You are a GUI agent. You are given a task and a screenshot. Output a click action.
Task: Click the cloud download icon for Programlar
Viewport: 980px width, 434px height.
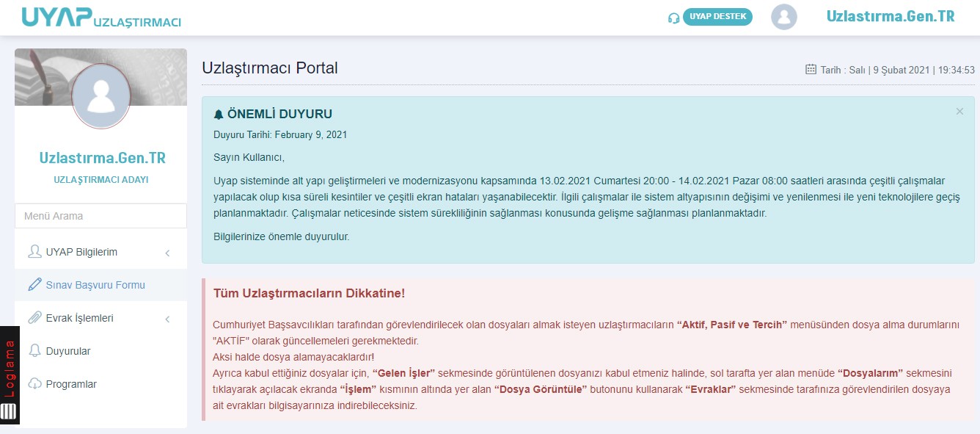34,384
